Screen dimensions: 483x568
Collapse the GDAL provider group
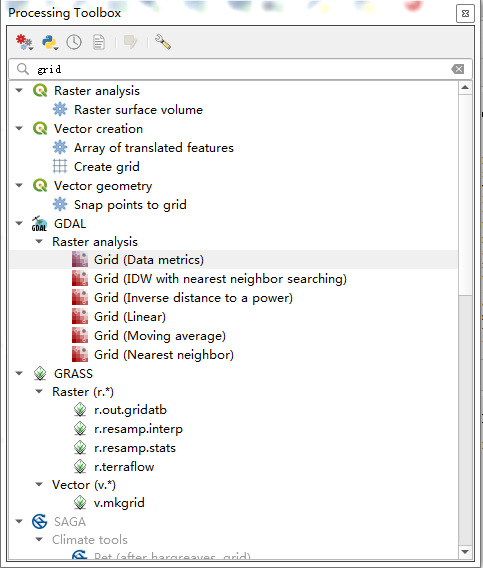pos(19,224)
